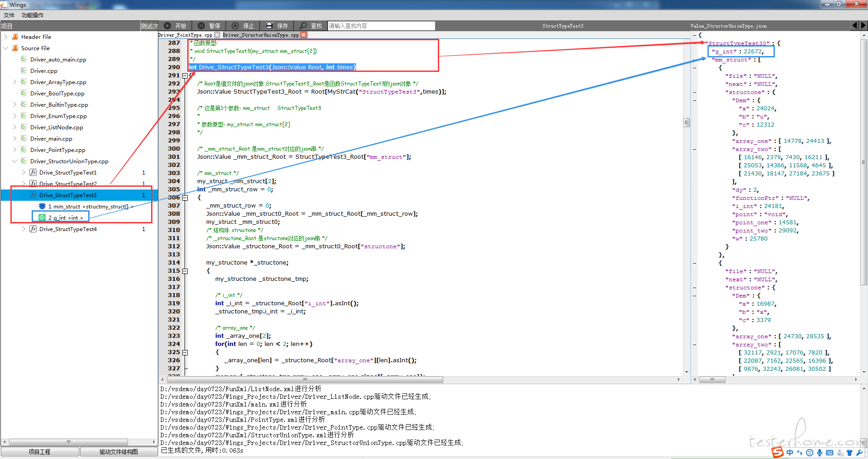Select Driver_main.cpp in tree

point(51,138)
